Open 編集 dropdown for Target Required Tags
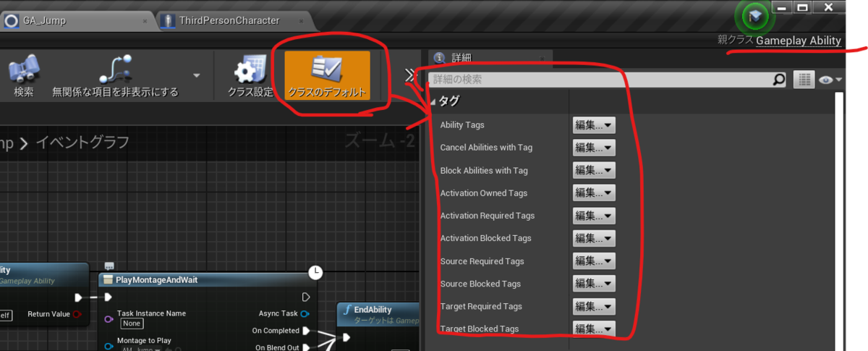The image size is (868, 351). [x=594, y=306]
